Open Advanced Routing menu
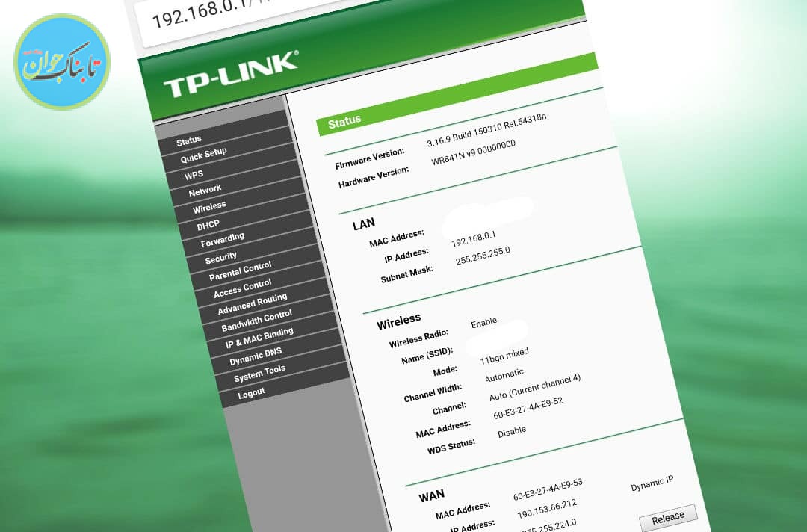This screenshot has height=532, width=807. (252, 304)
